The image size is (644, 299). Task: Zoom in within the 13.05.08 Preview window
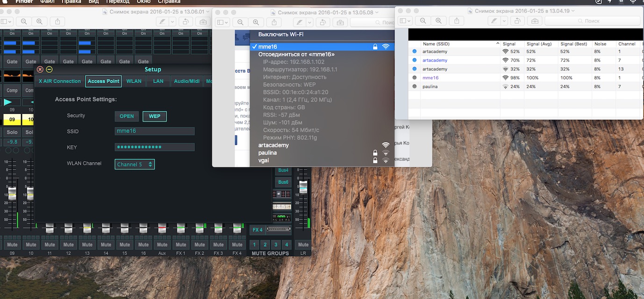tap(256, 22)
